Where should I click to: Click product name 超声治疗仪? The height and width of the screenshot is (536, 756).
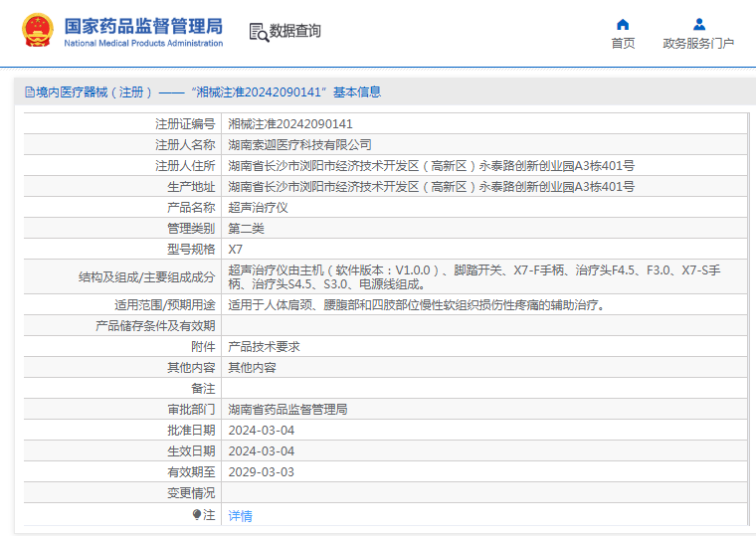(258, 208)
